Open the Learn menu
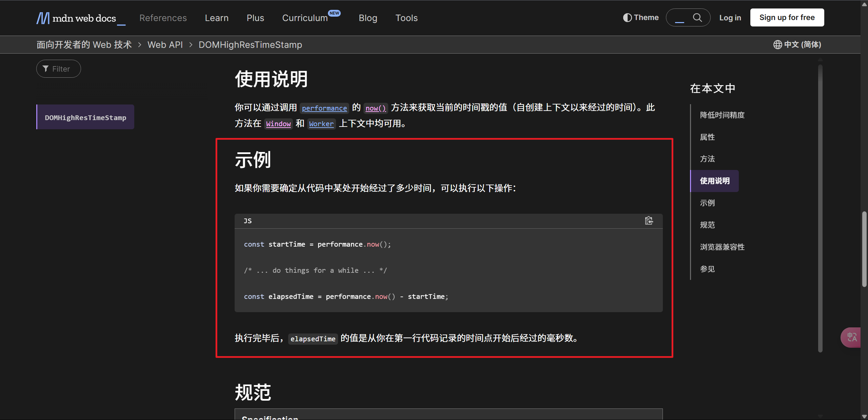This screenshot has width=868, height=420. coord(217,18)
